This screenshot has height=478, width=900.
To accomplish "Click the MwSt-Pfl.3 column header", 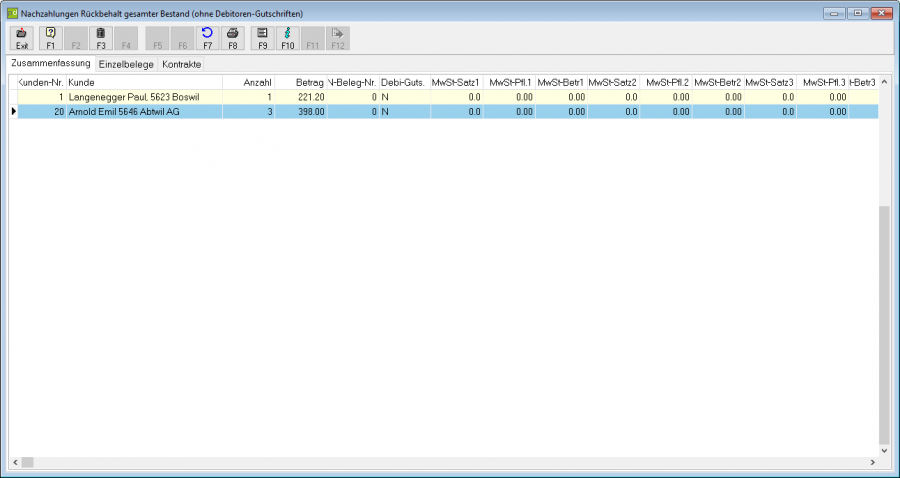I will pos(823,83).
